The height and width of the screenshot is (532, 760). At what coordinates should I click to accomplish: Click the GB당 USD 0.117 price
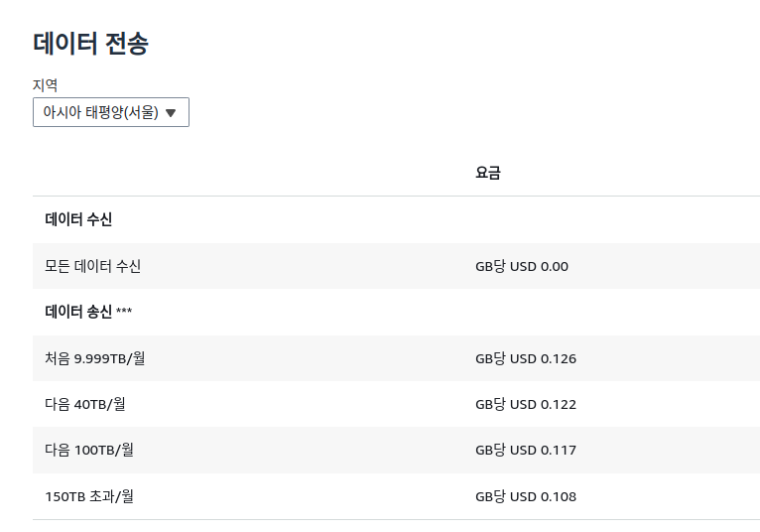[526, 450]
